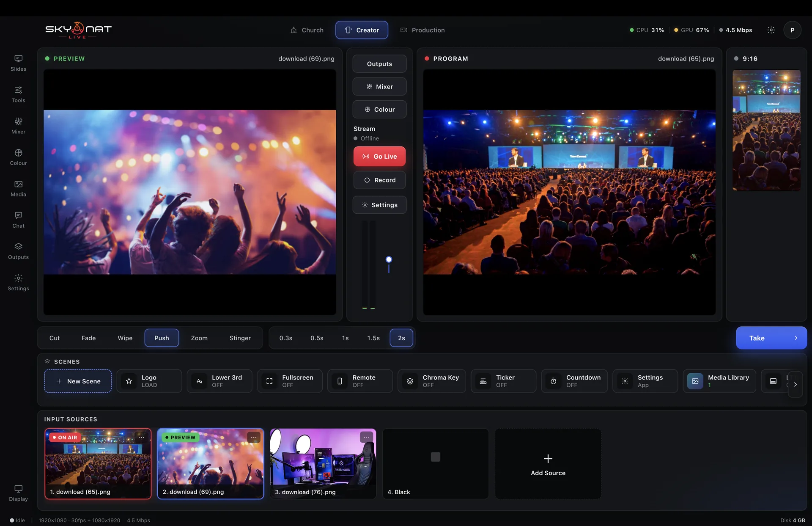Open Slides in the left sidebar

[18, 63]
